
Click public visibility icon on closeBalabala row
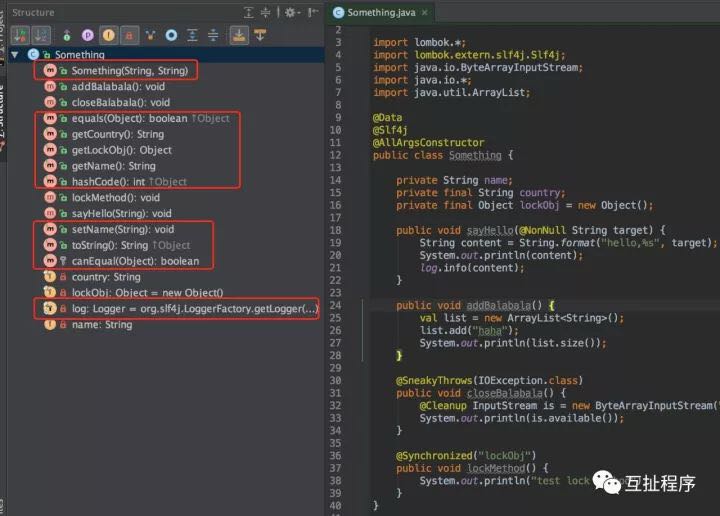click(63, 102)
